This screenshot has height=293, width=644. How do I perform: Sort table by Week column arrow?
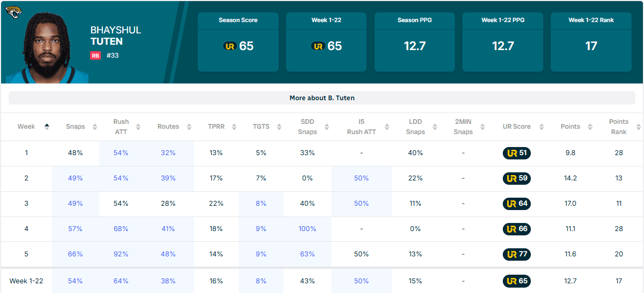pyautogui.click(x=47, y=127)
